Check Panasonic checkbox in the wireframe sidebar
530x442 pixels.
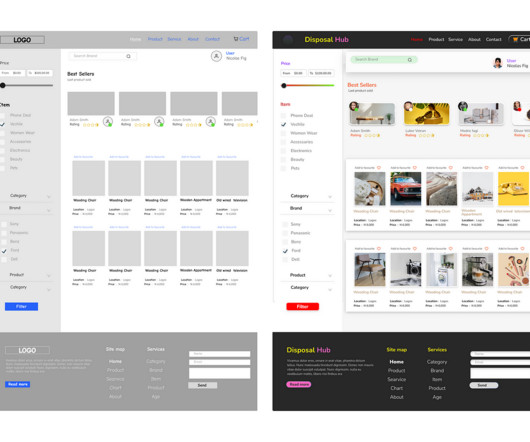[4, 233]
